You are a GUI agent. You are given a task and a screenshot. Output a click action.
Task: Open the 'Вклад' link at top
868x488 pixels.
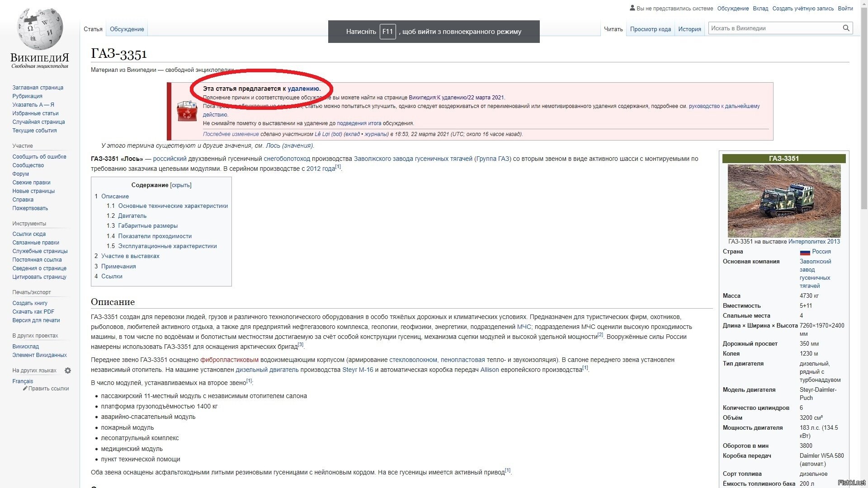click(x=760, y=9)
